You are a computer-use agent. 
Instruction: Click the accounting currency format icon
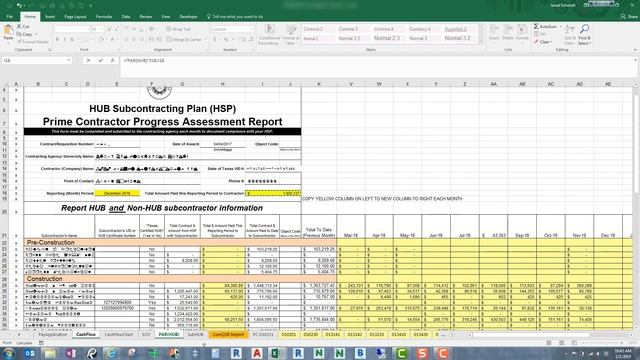(215, 40)
